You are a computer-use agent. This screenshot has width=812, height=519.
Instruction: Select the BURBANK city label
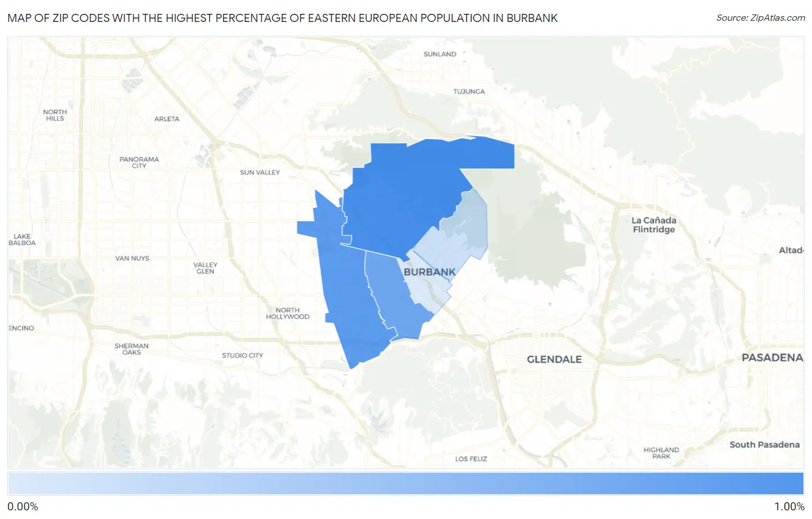coord(430,272)
